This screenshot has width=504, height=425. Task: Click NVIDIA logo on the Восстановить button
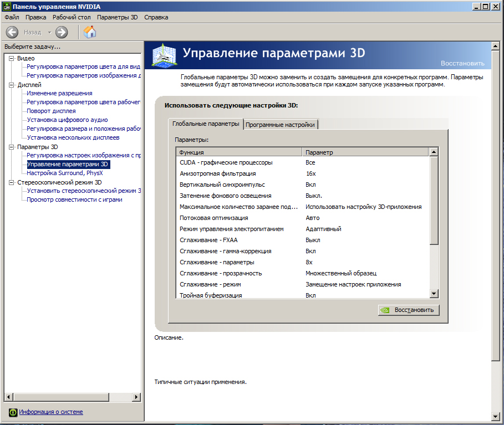pos(384,310)
